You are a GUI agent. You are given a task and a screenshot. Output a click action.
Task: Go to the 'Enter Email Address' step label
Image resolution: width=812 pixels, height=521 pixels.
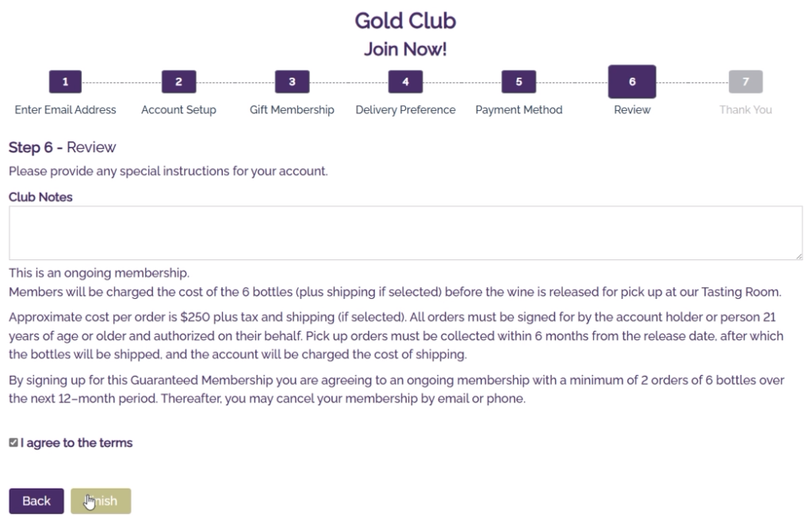(x=66, y=110)
